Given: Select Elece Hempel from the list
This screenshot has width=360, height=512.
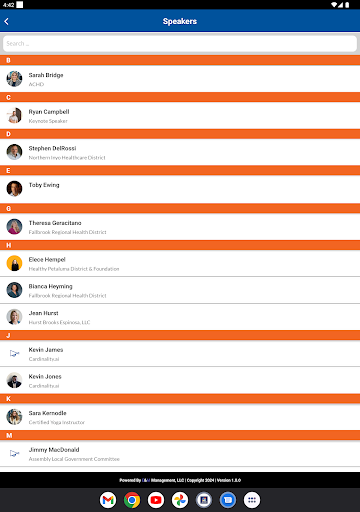Looking at the screenshot, I should pyautogui.click(x=180, y=263).
